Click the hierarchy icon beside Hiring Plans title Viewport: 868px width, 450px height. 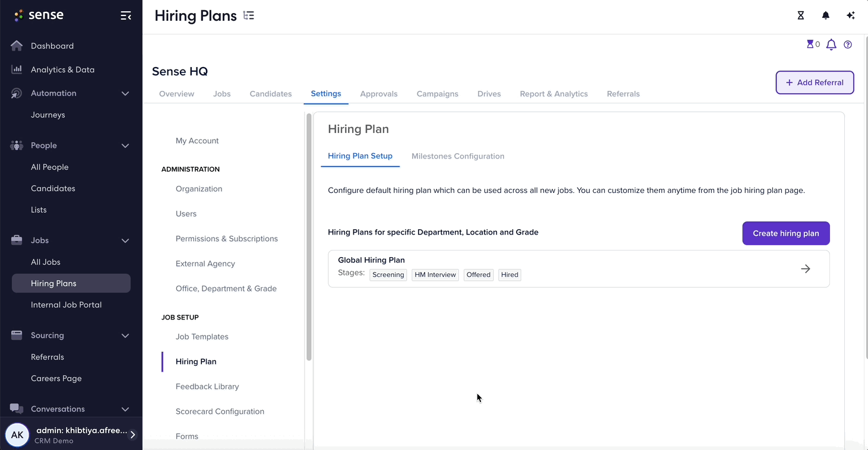pos(249,16)
